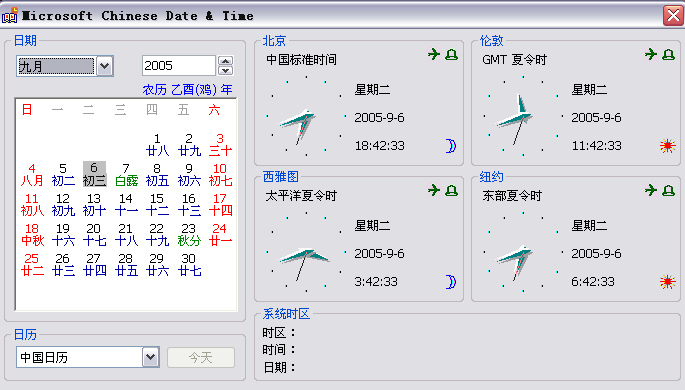This screenshot has width=685, height=390.
Task: Click the Seattle time 3:42:33
Action: (376, 282)
